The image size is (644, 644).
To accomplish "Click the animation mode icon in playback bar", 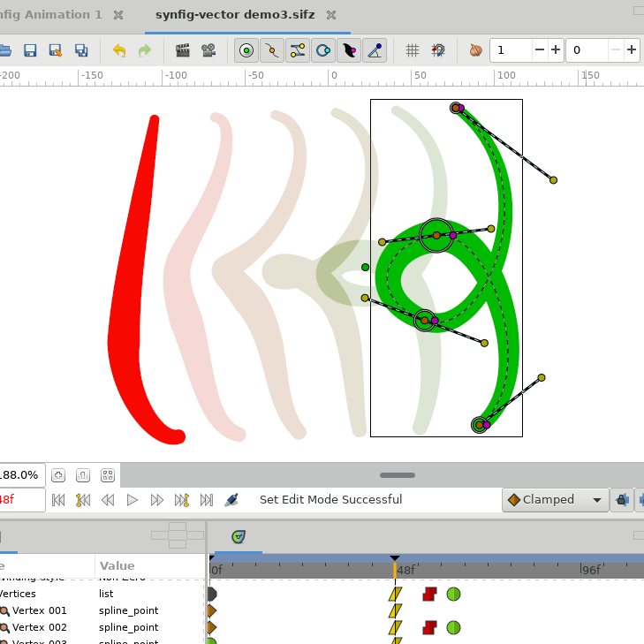I will coord(231,500).
